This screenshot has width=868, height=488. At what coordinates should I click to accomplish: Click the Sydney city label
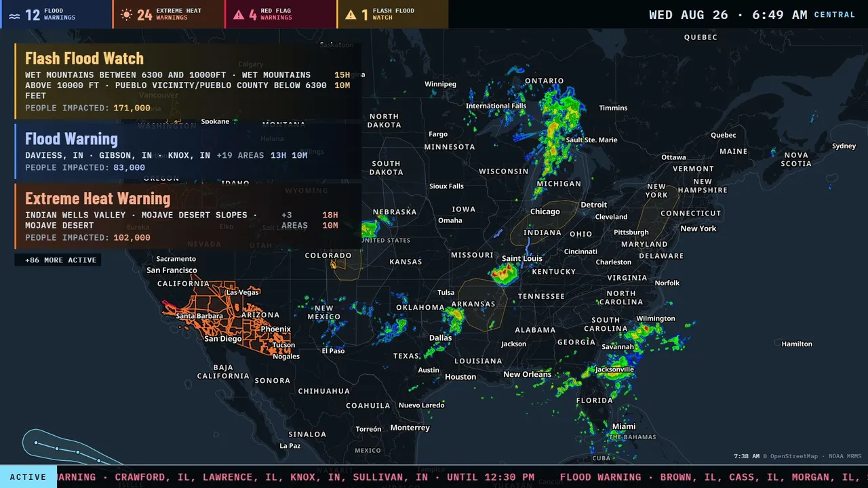pos(844,146)
